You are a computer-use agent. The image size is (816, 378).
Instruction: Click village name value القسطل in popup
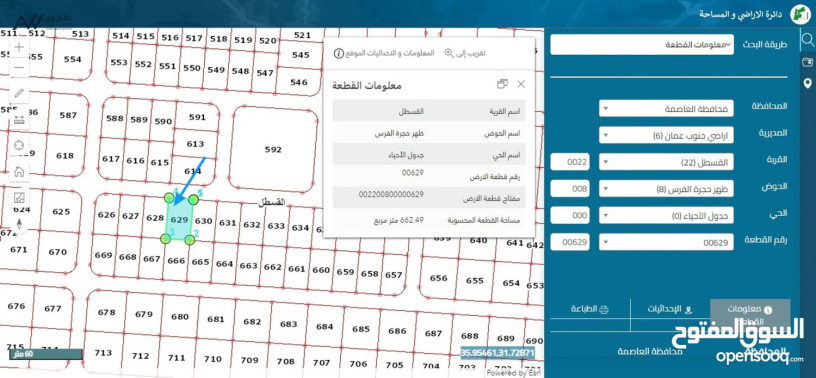pyautogui.click(x=411, y=112)
